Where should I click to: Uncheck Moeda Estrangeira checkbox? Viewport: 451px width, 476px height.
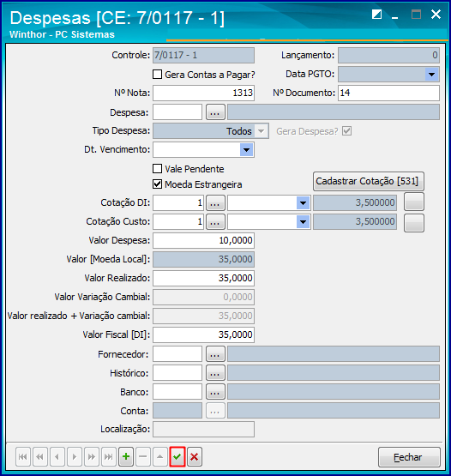point(157,184)
